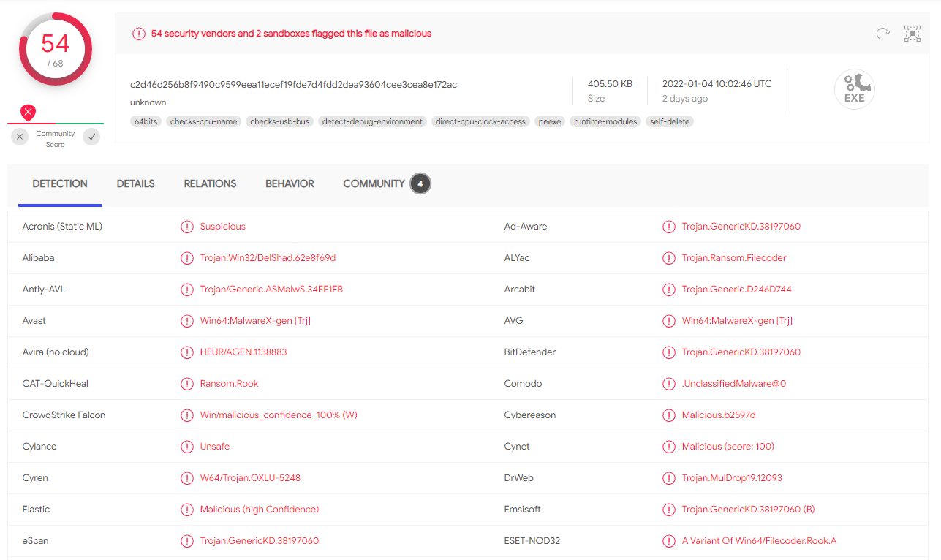
Task: Click the alert icon beside Malicious.b2597d
Action: [669, 415]
